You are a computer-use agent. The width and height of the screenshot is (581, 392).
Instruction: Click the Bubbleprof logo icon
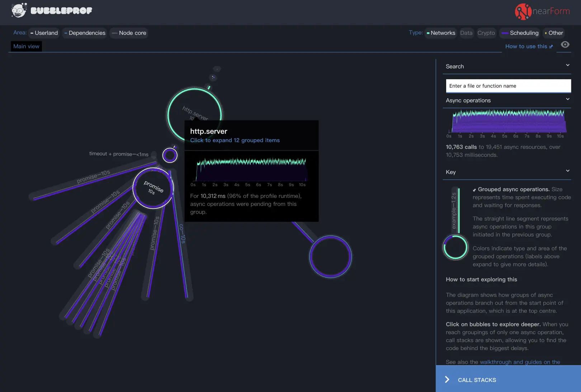19,10
